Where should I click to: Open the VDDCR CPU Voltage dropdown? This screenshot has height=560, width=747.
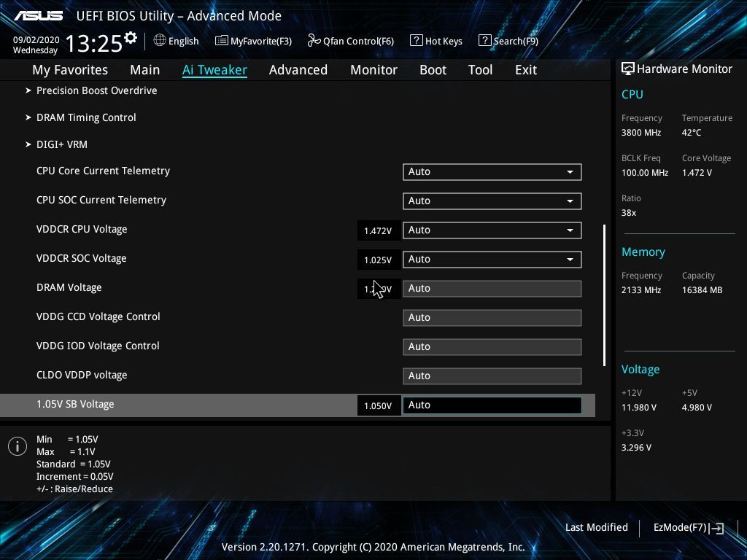coord(492,230)
